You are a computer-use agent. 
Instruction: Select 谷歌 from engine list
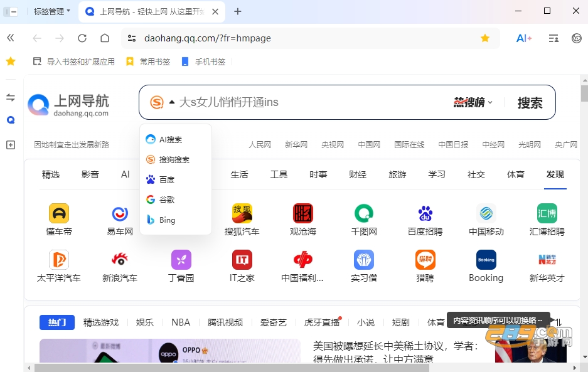point(176,199)
